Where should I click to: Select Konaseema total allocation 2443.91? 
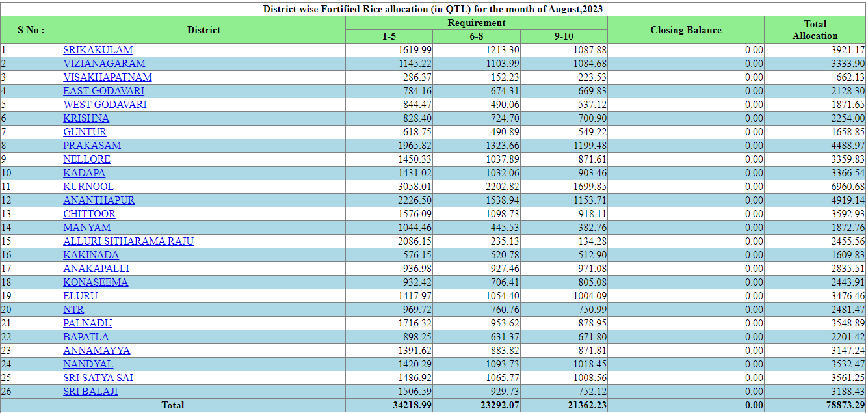coord(848,282)
